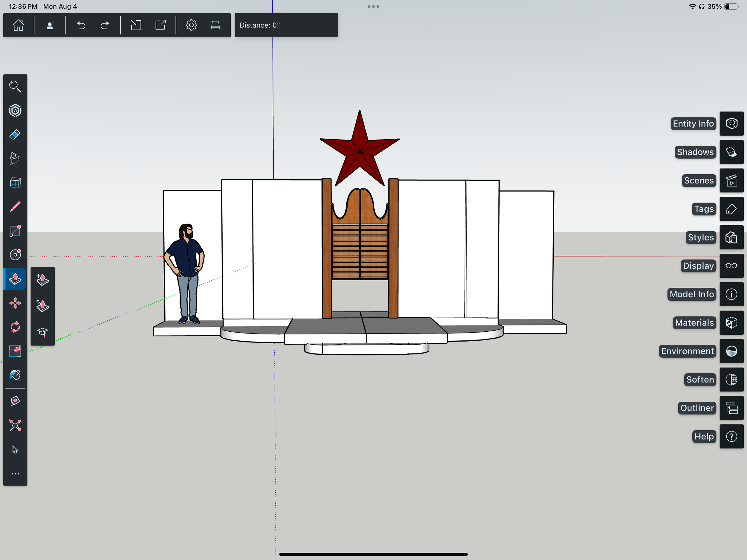Open the Styles panel icon

click(731, 238)
